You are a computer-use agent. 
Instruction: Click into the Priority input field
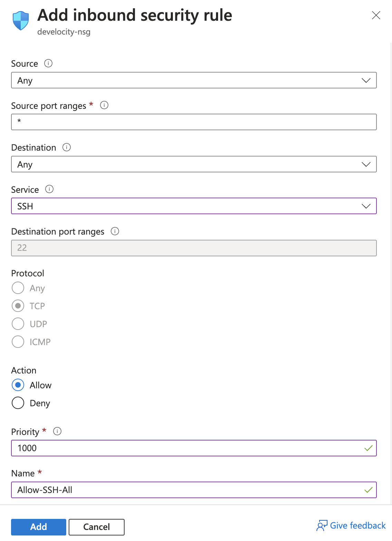(x=186, y=448)
